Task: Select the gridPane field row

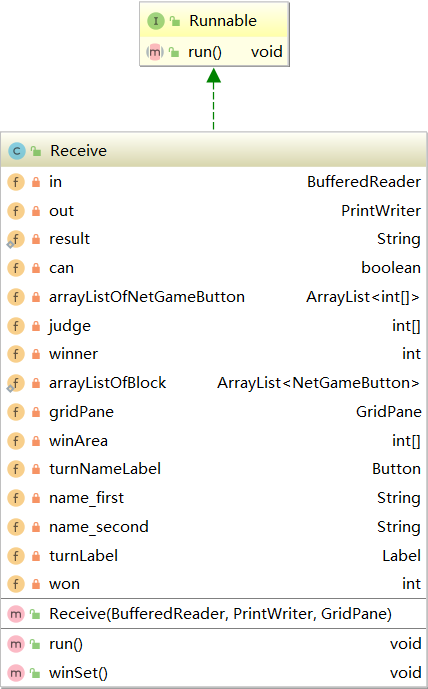Action: (x=214, y=412)
